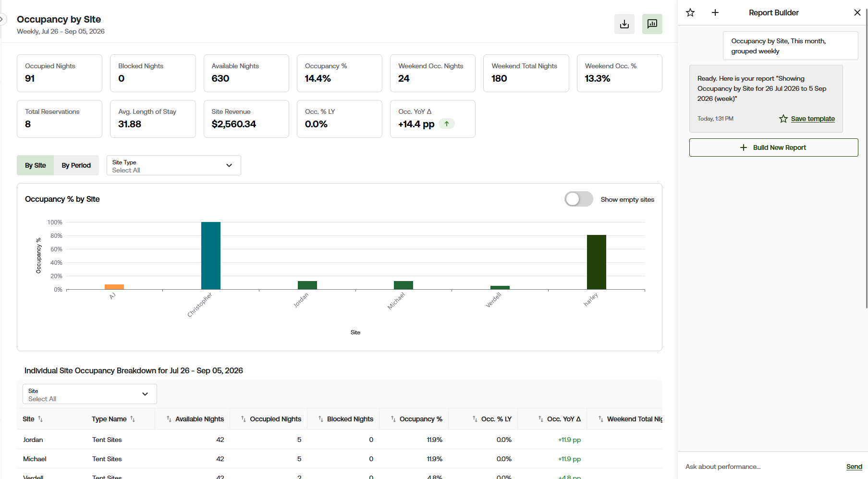This screenshot has width=868, height=479.
Task: Click the Send link
Action: click(x=854, y=467)
